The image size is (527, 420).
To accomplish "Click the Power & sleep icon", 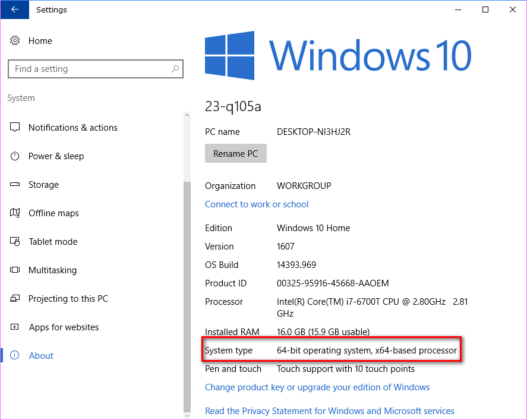I will [15, 156].
